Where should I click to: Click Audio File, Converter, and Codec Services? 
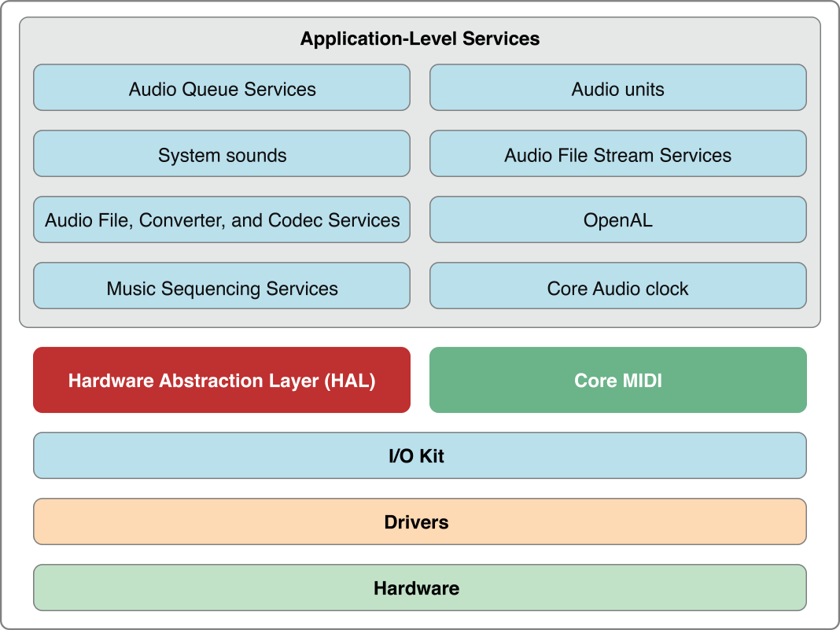click(221, 219)
